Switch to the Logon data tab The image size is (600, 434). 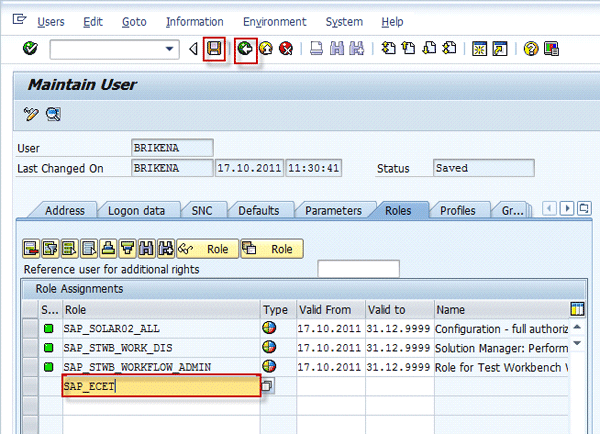click(x=136, y=210)
